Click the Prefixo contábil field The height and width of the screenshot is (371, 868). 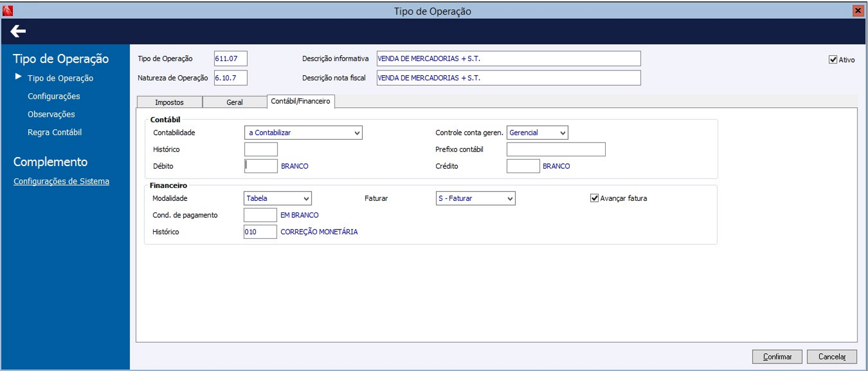(556, 149)
